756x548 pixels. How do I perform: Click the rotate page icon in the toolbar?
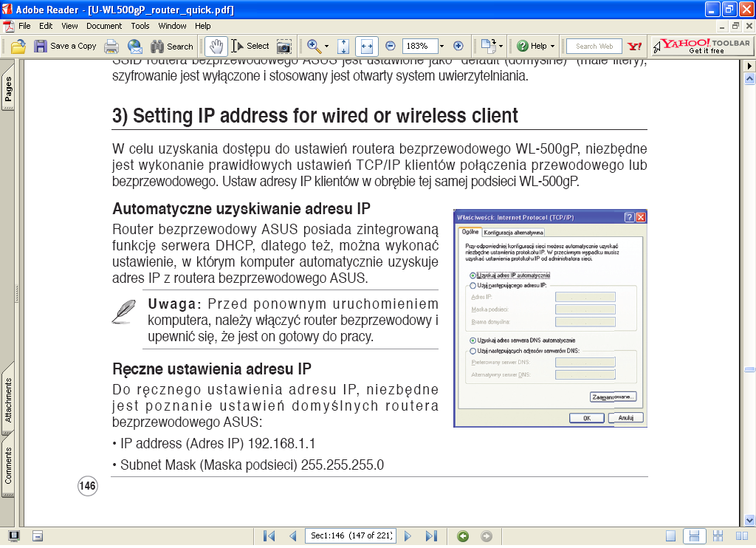click(488, 47)
